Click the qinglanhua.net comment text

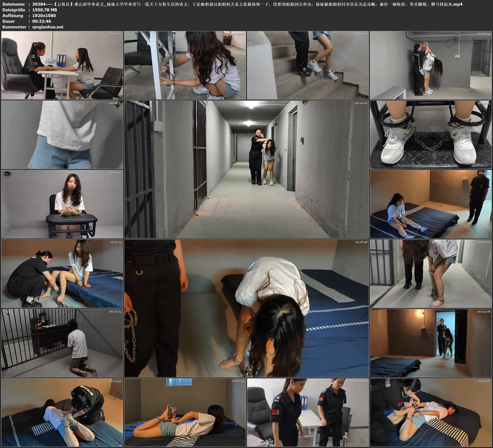(48, 27)
